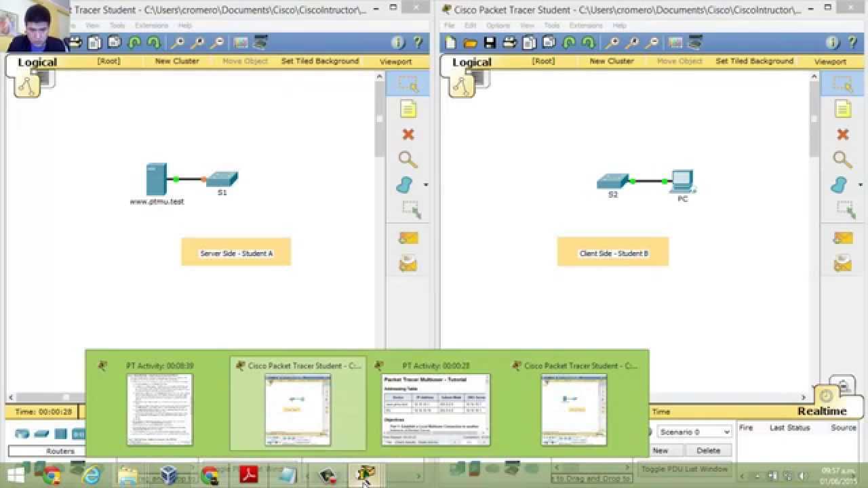Click Windows Start button
Viewport: 868px width, 488px height.
click(x=16, y=475)
